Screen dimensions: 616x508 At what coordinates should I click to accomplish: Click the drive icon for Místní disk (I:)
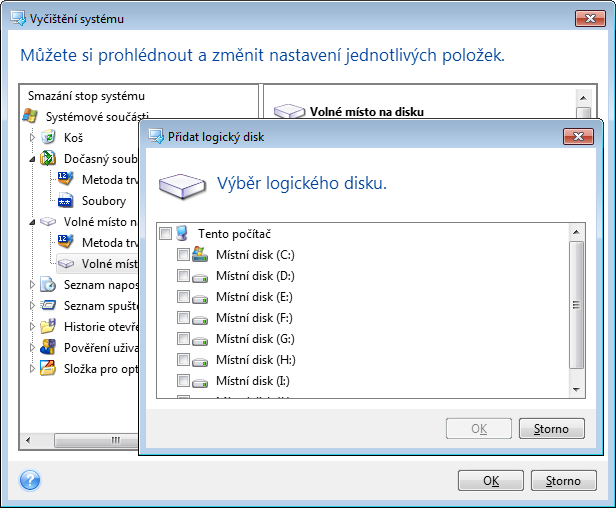[x=200, y=383]
